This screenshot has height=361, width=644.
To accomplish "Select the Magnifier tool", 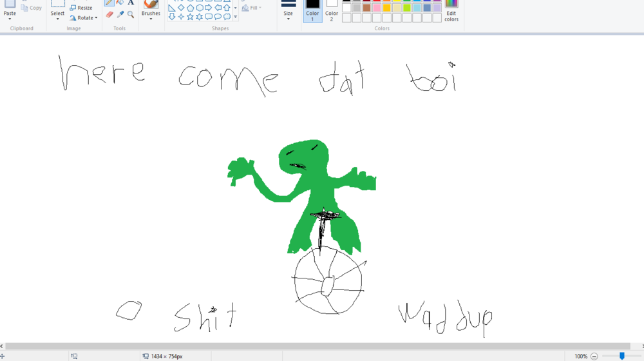I will tap(131, 15).
